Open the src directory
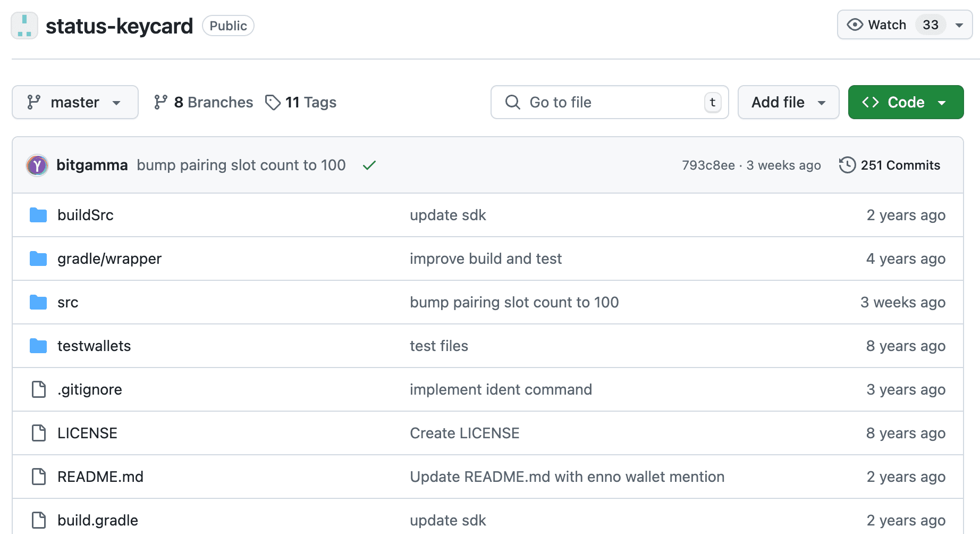 [68, 302]
